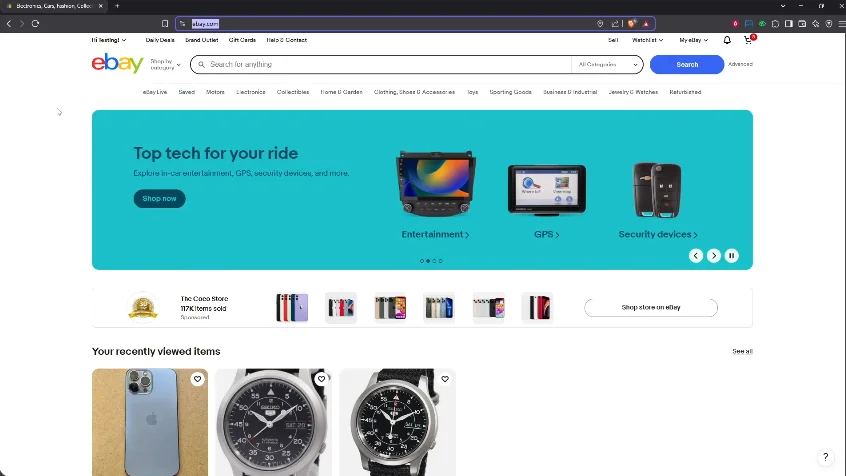Open the Motors category
The height and width of the screenshot is (476, 846).
[x=215, y=92]
